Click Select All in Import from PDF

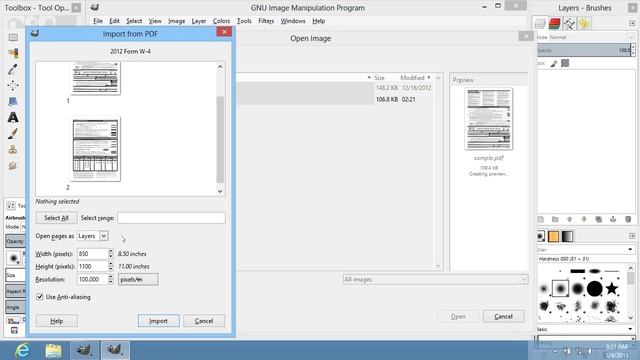coord(56,218)
